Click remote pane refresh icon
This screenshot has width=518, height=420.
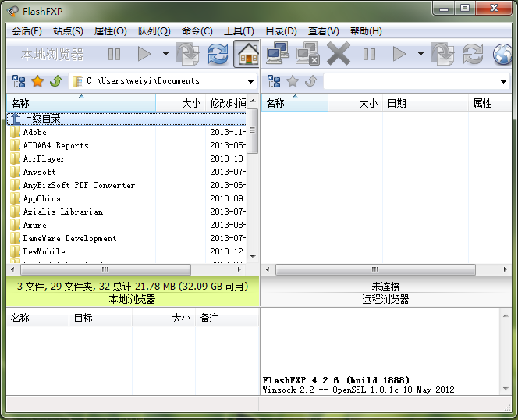[473, 54]
